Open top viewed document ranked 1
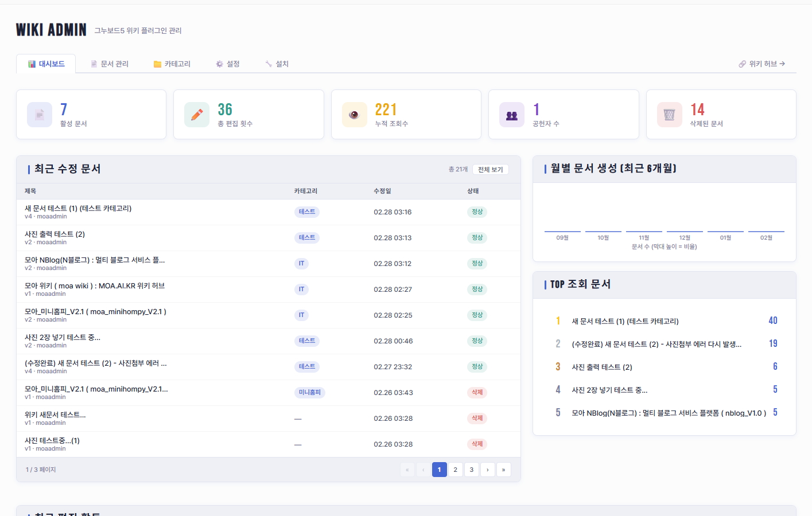Viewport: 812px width, 516px height. click(x=625, y=322)
